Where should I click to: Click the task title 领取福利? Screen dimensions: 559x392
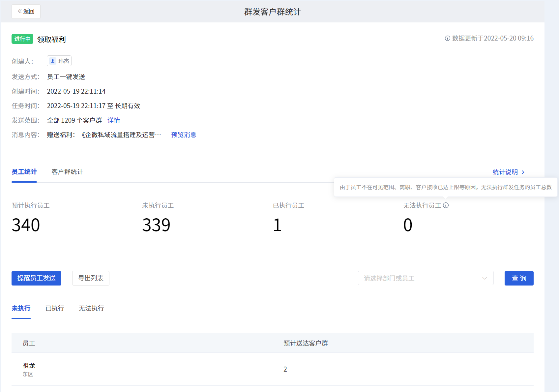51,40
